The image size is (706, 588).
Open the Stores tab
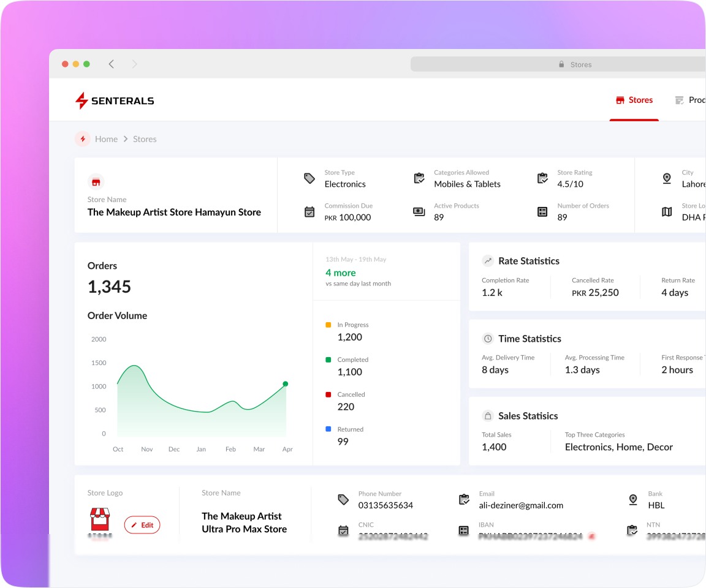(x=634, y=100)
